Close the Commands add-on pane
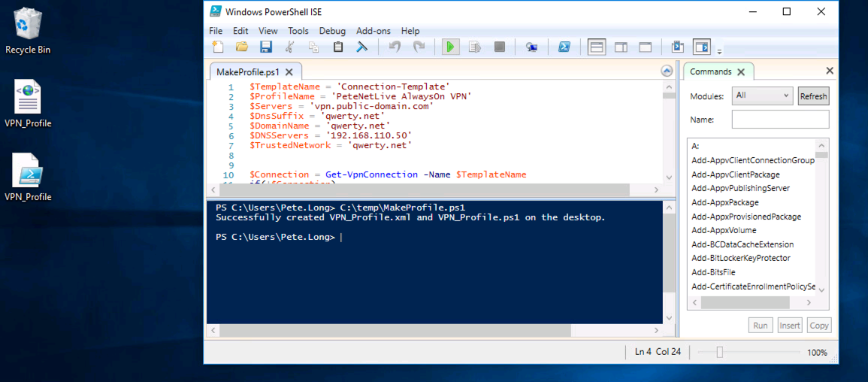868x382 pixels. pos(829,71)
